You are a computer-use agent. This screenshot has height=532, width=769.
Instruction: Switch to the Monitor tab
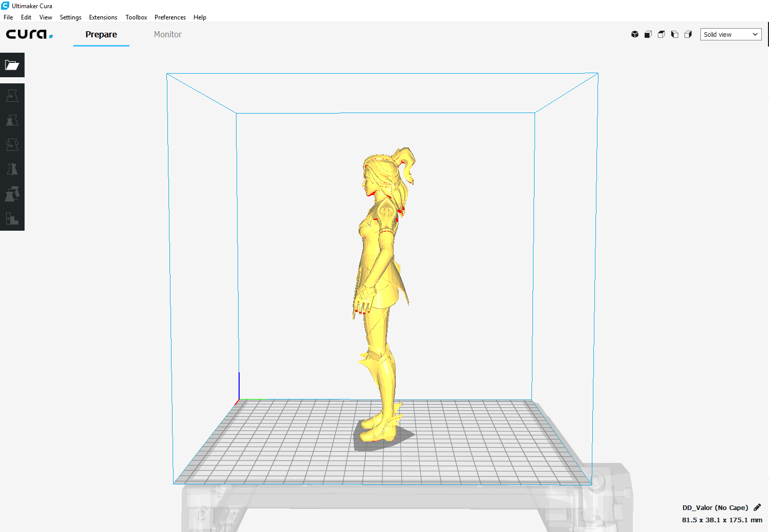point(168,34)
